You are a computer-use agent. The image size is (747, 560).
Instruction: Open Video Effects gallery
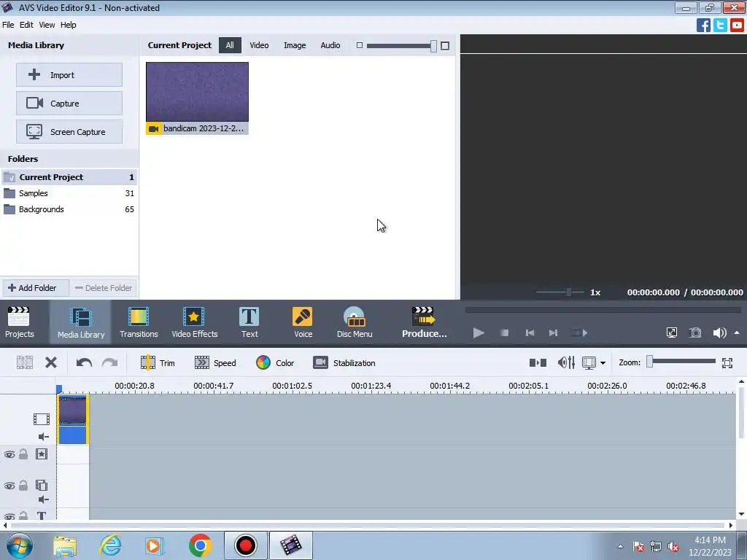[x=194, y=322]
